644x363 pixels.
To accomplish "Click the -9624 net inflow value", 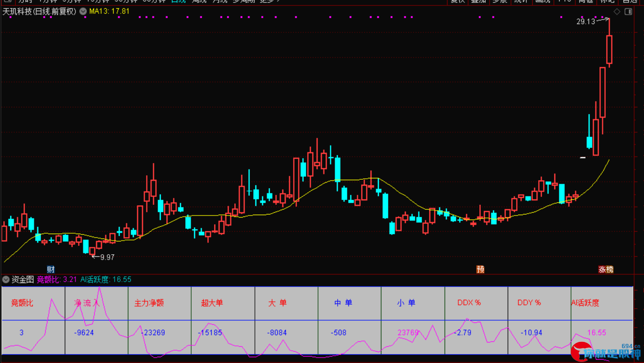I will coord(84,333).
